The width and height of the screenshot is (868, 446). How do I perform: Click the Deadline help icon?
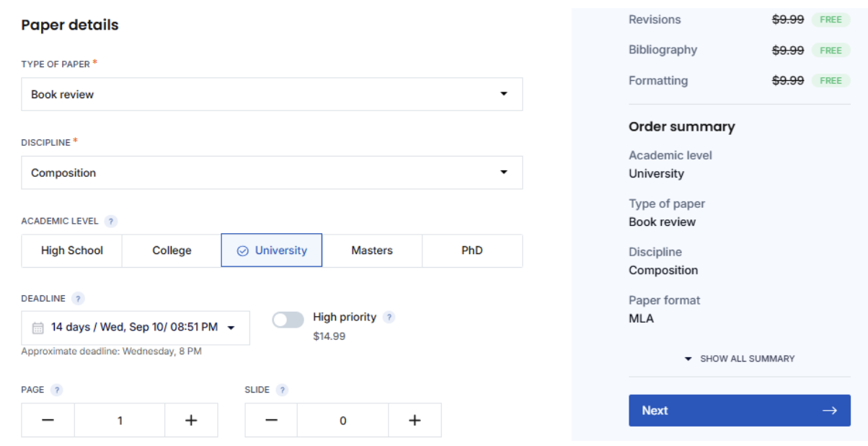76,298
